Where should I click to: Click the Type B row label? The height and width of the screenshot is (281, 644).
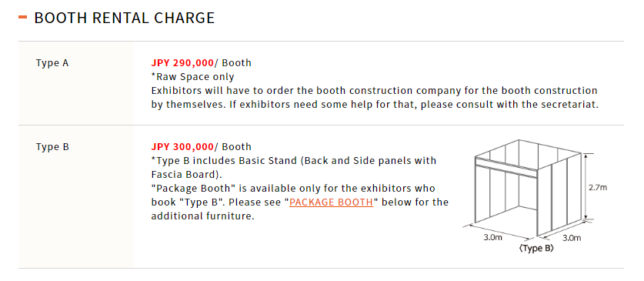coord(52,147)
